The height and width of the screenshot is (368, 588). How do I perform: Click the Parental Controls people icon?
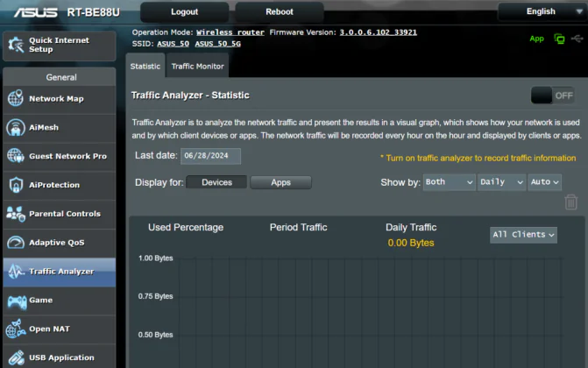tap(16, 214)
